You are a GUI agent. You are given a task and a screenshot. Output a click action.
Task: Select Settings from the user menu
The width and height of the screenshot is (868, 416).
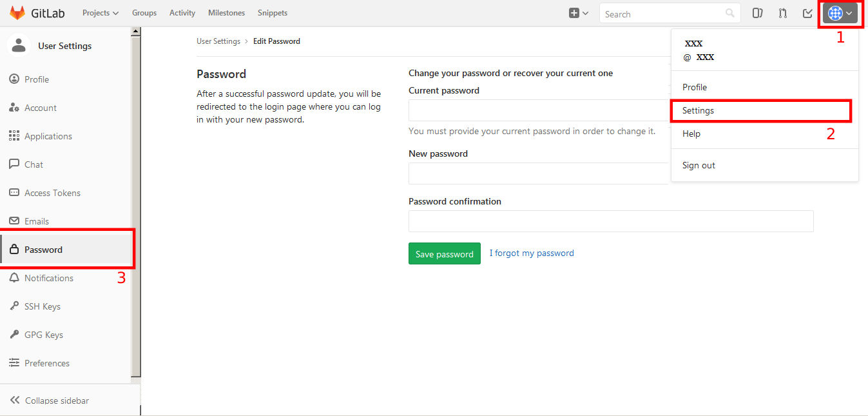pos(698,111)
